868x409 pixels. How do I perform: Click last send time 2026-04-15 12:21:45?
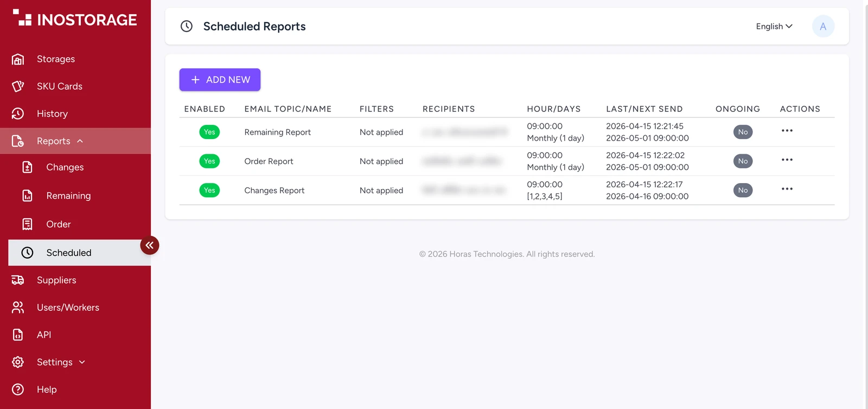coord(644,126)
